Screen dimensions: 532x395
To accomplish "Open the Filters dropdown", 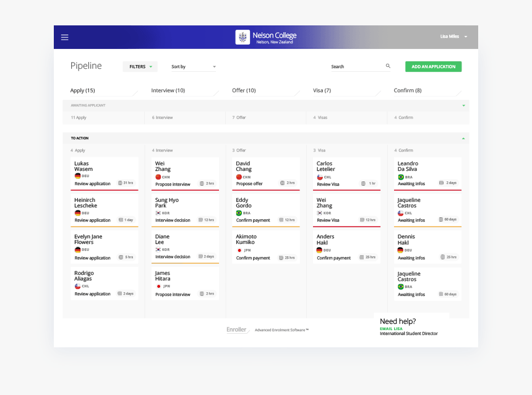I will (140, 67).
